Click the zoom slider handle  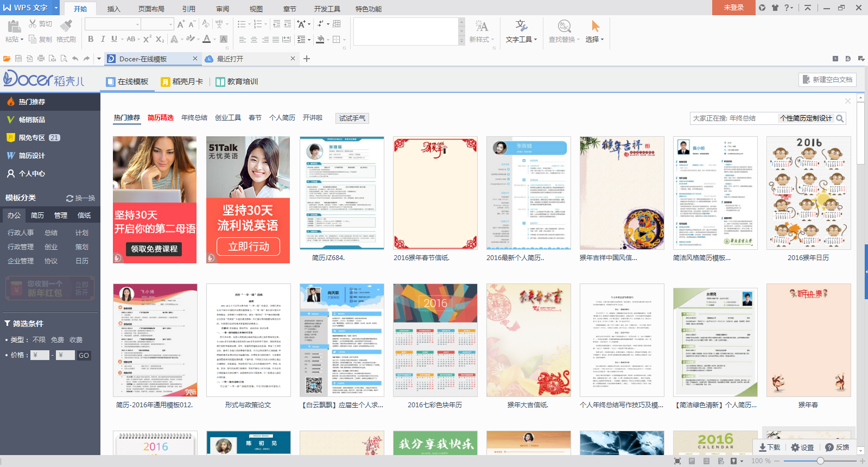(x=820, y=461)
